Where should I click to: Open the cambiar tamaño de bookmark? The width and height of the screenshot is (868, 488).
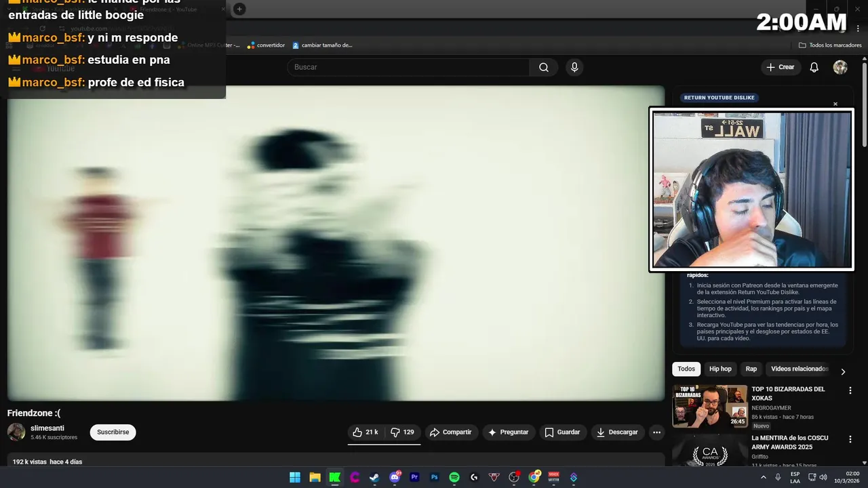[323, 45]
